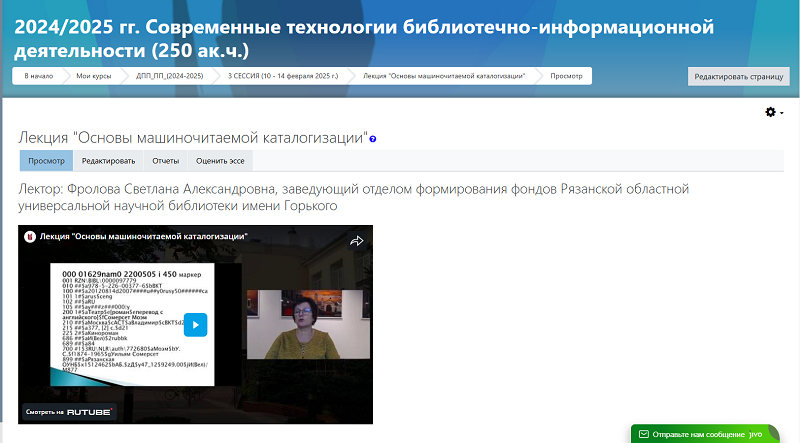Switch to the 'Редактировать' tab
This screenshot has width=800, height=443.
[109, 161]
